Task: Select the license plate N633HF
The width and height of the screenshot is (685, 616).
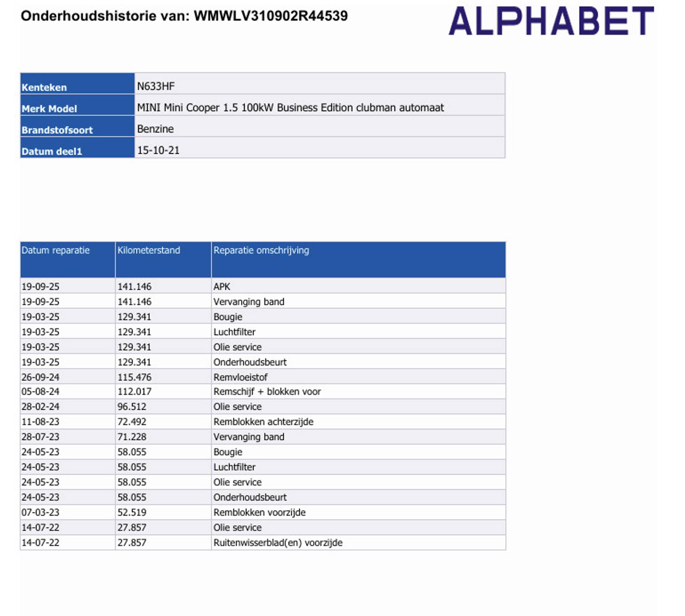Action: (156, 86)
